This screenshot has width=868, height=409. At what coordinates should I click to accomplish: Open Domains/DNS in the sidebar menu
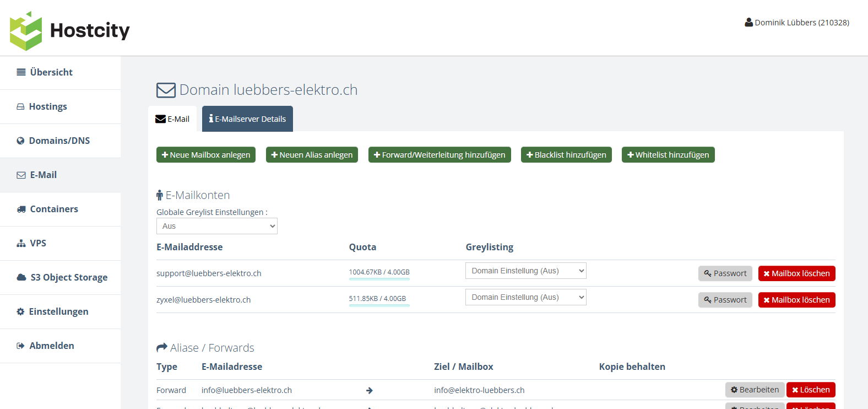pos(60,141)
